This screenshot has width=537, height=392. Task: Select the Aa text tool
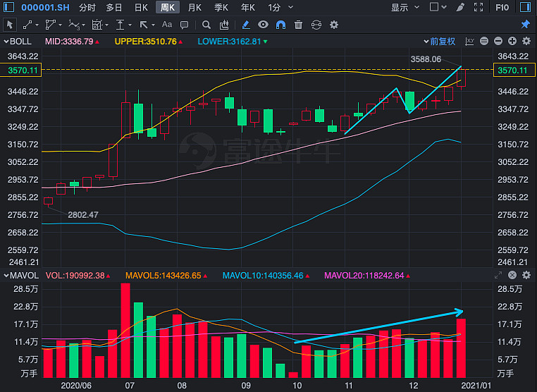coord(167,25)
